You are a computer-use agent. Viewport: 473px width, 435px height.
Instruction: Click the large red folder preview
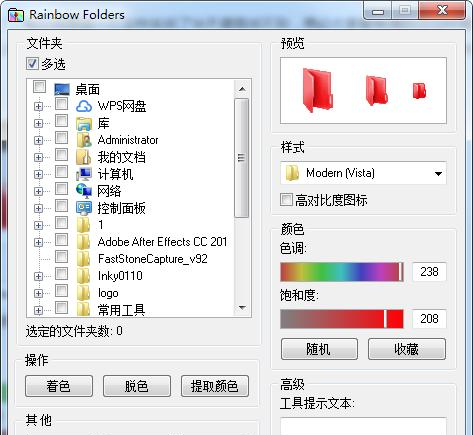coord(317,90)
